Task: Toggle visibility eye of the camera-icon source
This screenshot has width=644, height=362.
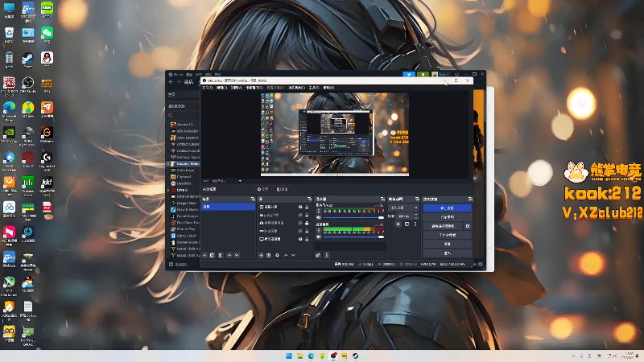Action: coord(300,223)
